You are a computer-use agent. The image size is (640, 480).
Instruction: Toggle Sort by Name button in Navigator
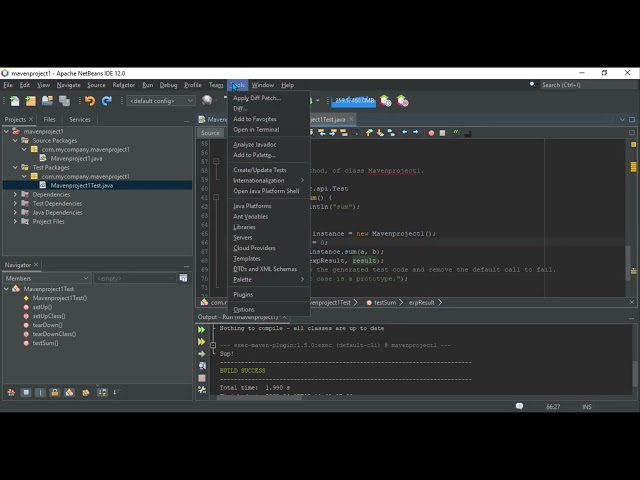pos(102,392)
